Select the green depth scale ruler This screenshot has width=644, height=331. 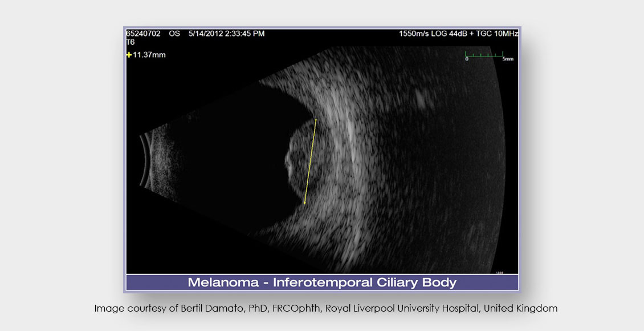tap(484, 58)
